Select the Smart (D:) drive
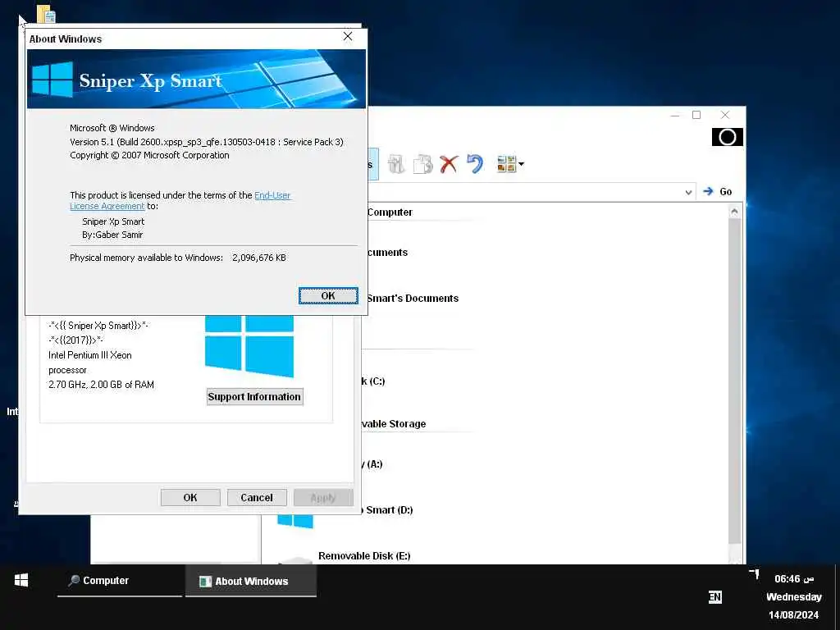The image size is (840, 630). point(390,510)
